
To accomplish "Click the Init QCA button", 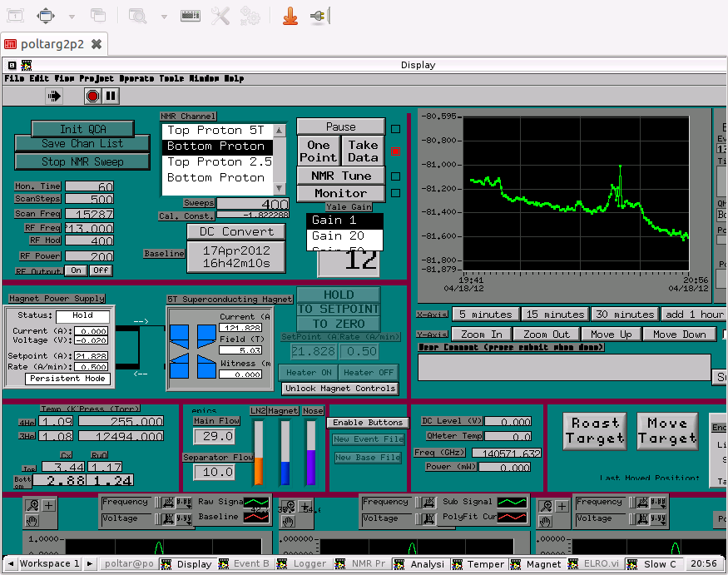I will [x=82, y=129].
